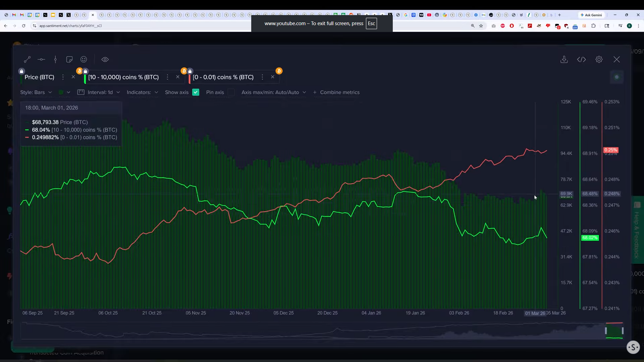Open the emoji annotation tool
The image size is (644, 362).
[x=84, y=59]
